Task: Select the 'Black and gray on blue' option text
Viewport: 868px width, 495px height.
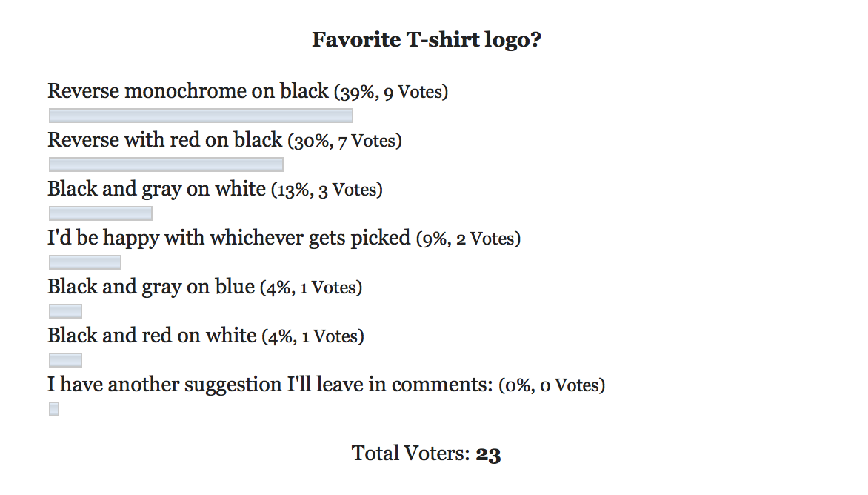Action: tap(151, 287)
